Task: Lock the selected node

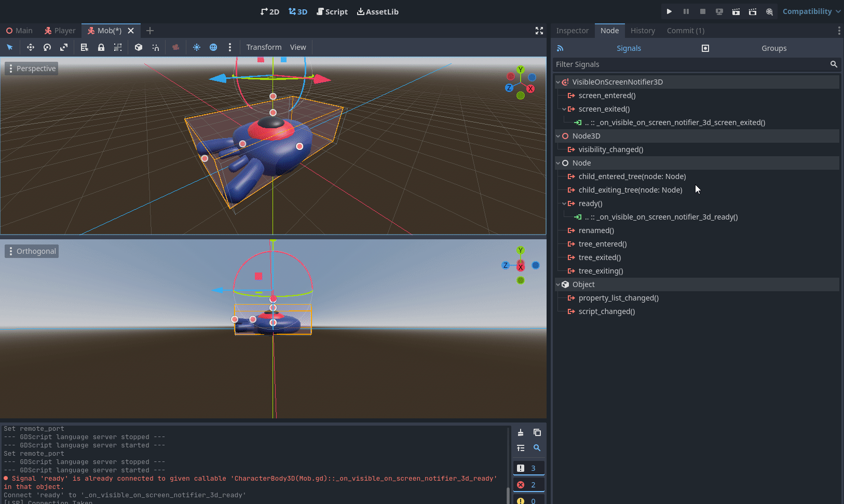Action: 101,47
